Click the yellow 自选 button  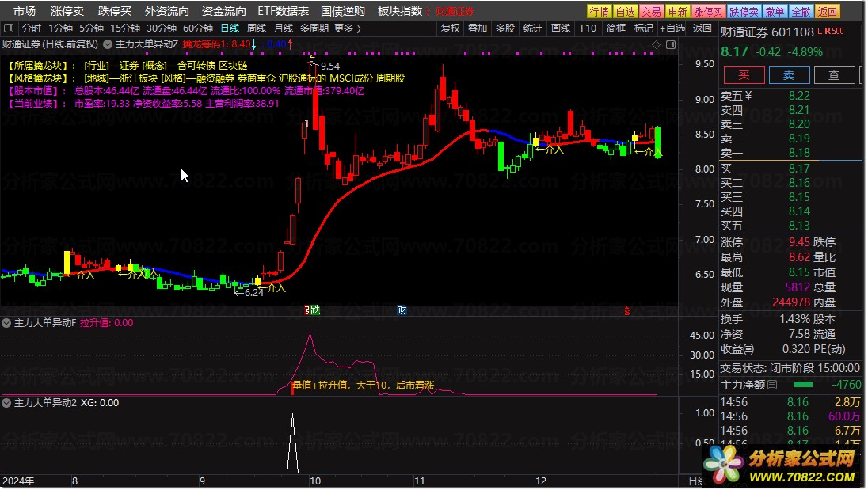[x=626, y=11]
